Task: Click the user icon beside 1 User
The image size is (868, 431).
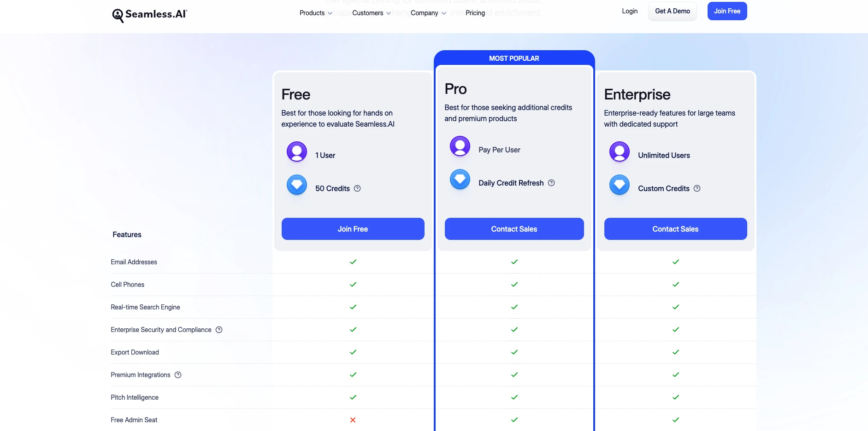Action: coord(297,151)
